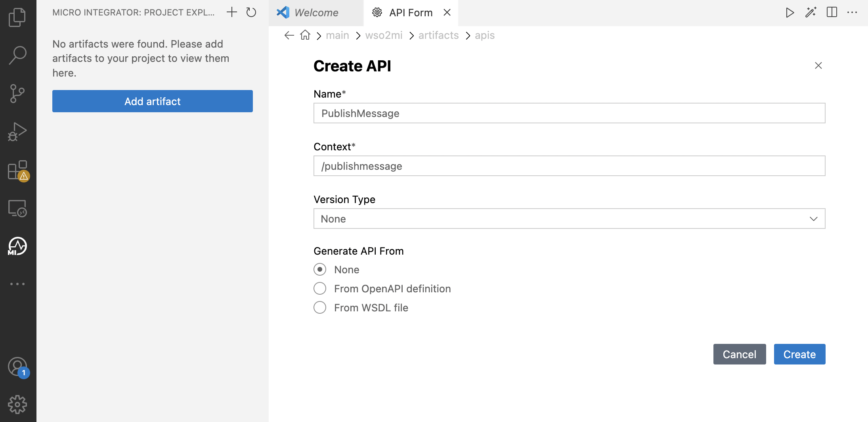868x422 pixels.
Task: Select From WSDL file radio option
Action: pos(320,307)
